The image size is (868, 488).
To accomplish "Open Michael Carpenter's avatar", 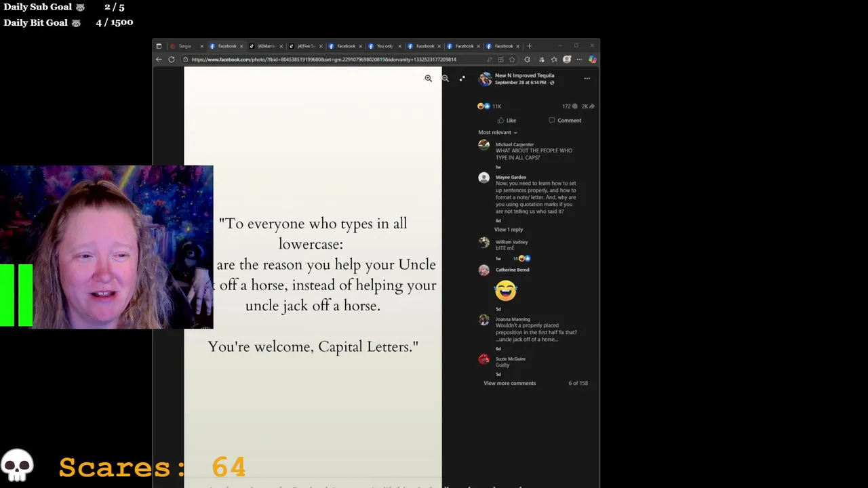I will click(484, 145).
